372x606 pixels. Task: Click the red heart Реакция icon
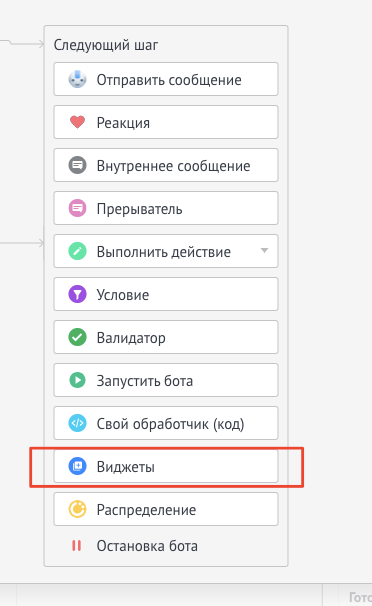[77, 122]
